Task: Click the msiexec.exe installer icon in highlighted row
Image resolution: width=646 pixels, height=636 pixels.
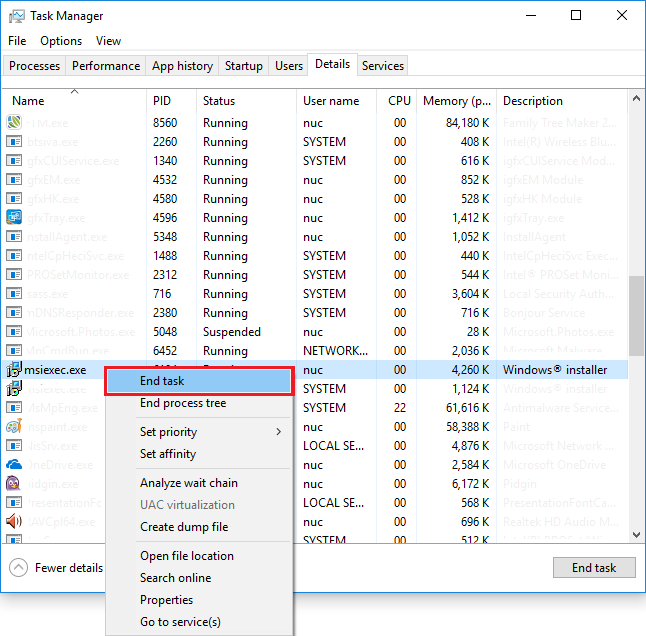Action: coord(14,369)
